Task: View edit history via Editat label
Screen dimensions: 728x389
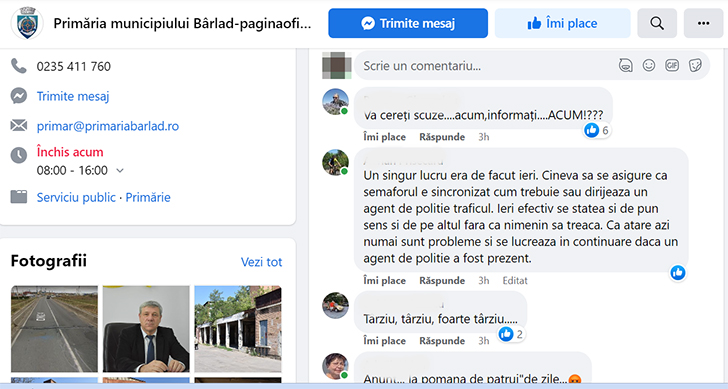Action: pyautogui.click(x=515, y=280)
